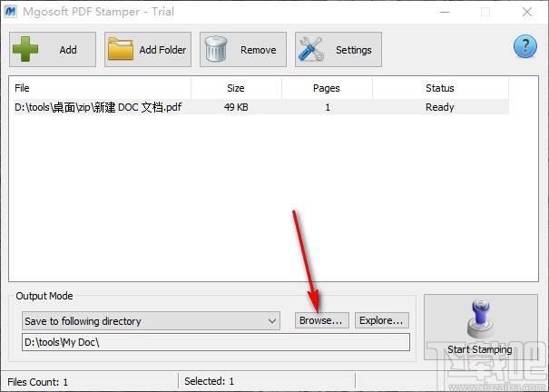
Task: Click the output directory path field
Action: [216, 342]
